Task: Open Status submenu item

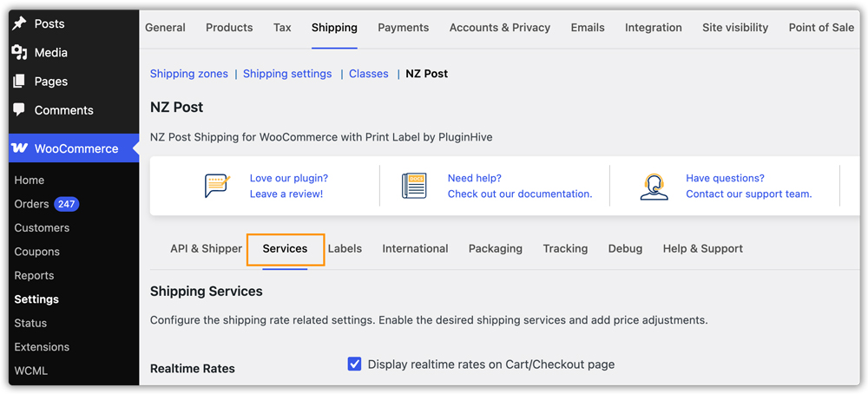Action: (x=30, y=323)
